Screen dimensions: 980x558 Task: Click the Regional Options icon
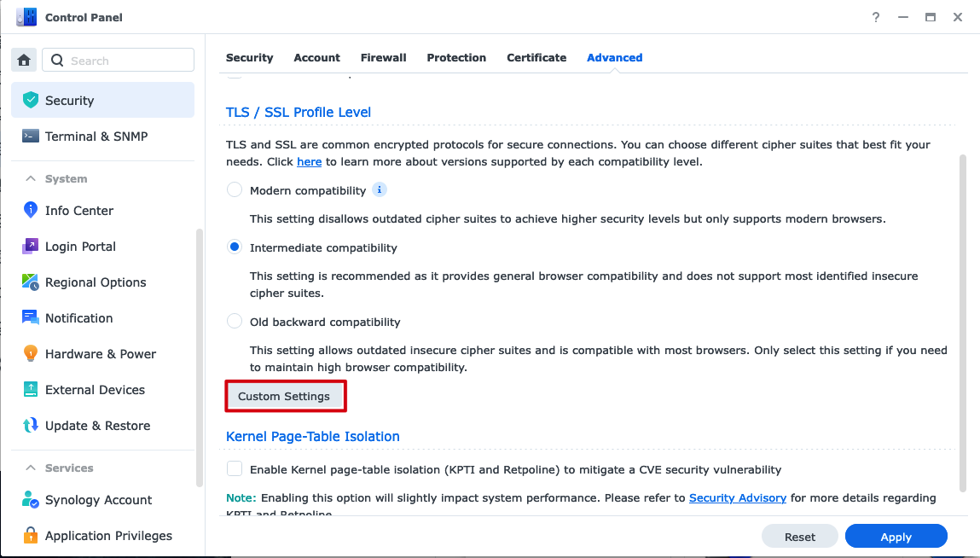(x=31, y=282)
